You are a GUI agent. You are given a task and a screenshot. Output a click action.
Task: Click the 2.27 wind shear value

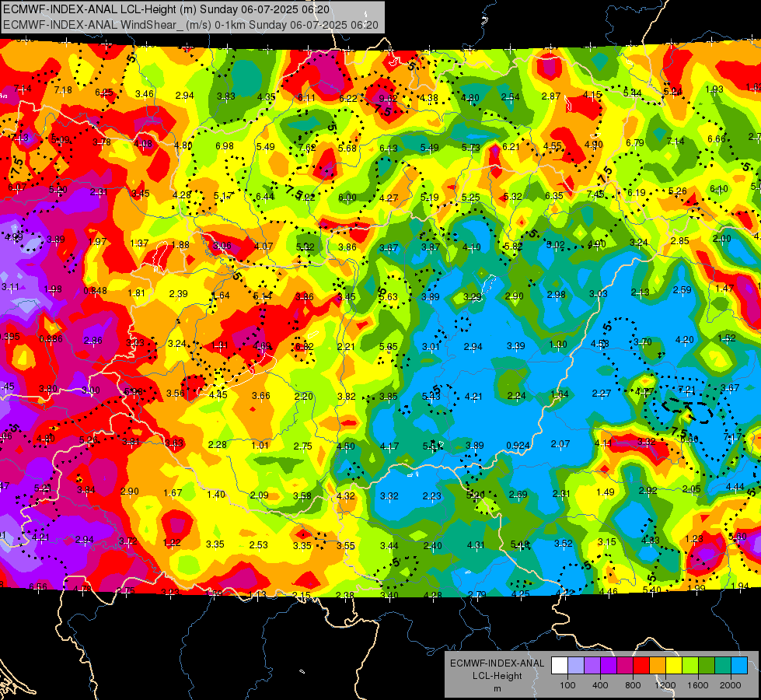(602, 394)
